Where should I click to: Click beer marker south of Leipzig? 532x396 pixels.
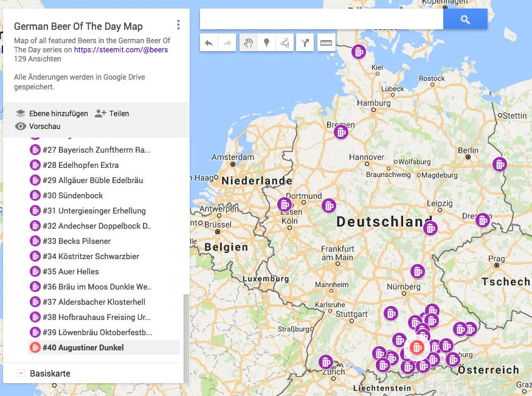tap(430, 228)
